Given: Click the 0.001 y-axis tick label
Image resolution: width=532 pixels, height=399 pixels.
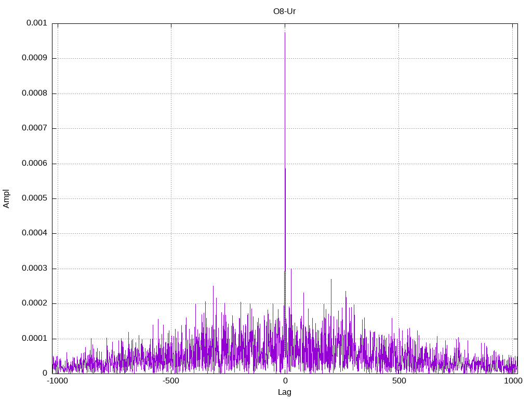Looking at the screenshot, I should coord(37,23).
